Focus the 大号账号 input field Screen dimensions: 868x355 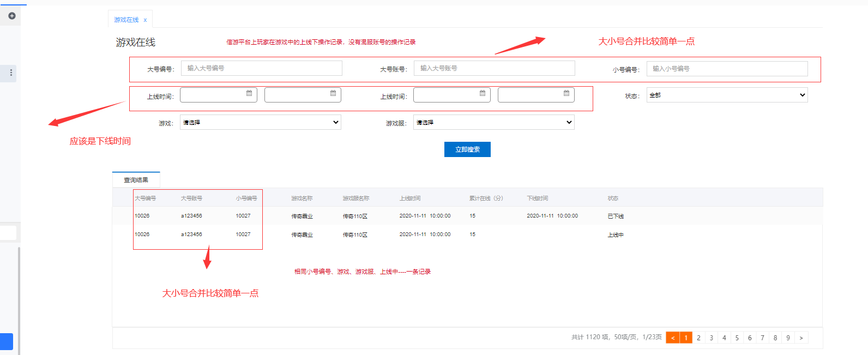coord(495,68)
